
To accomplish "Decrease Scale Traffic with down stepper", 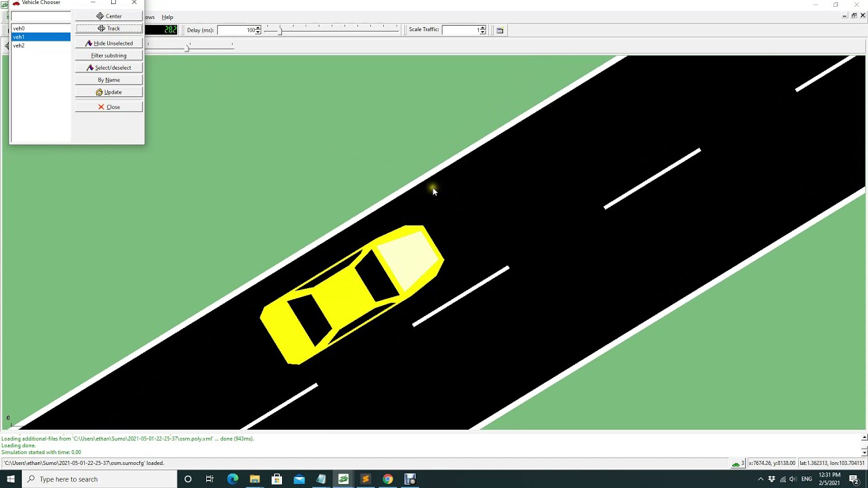I will [482, 32].
